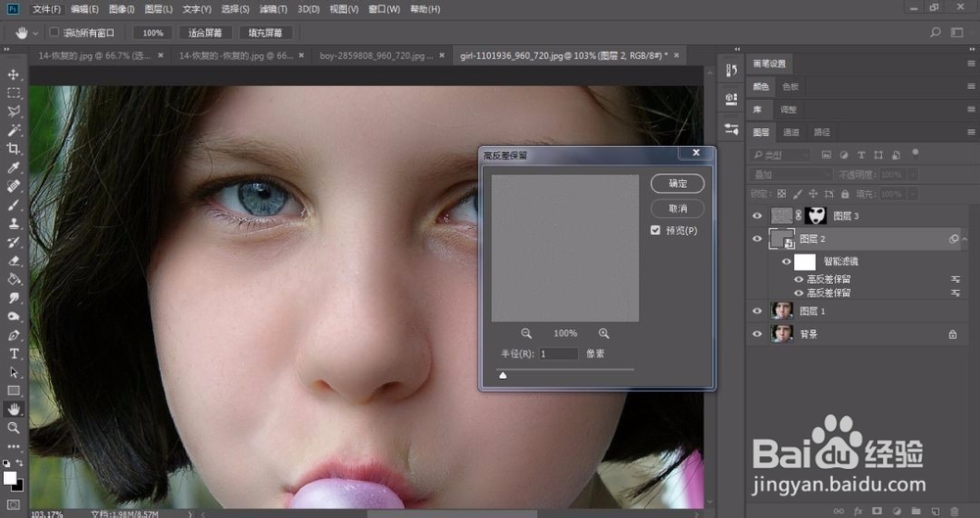Filter layers by type layer icon
This screenshot has width=980, height=518.
click(x=861, y=155)
